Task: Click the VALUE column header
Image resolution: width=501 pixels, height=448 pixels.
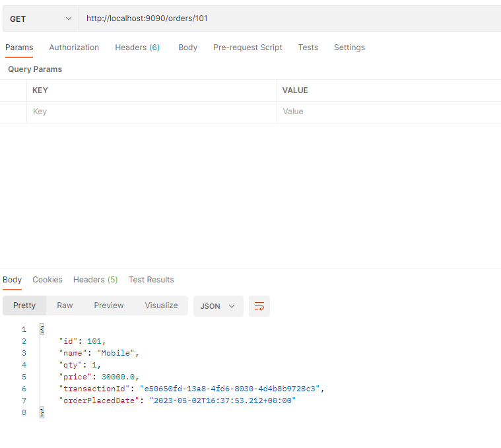Action: (x=295, y=90)
